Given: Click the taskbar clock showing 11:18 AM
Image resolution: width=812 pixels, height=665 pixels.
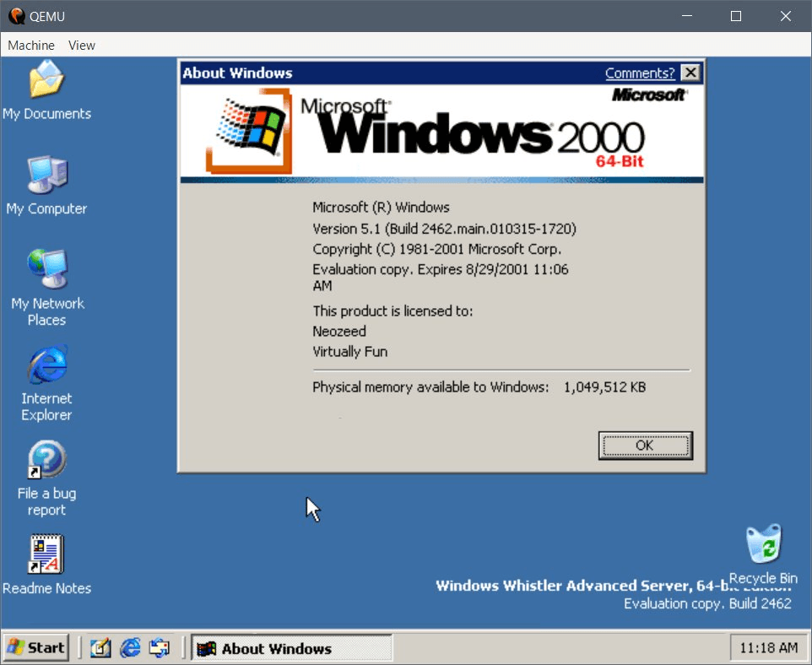Looking at the screenshot, I should [768, 647].
